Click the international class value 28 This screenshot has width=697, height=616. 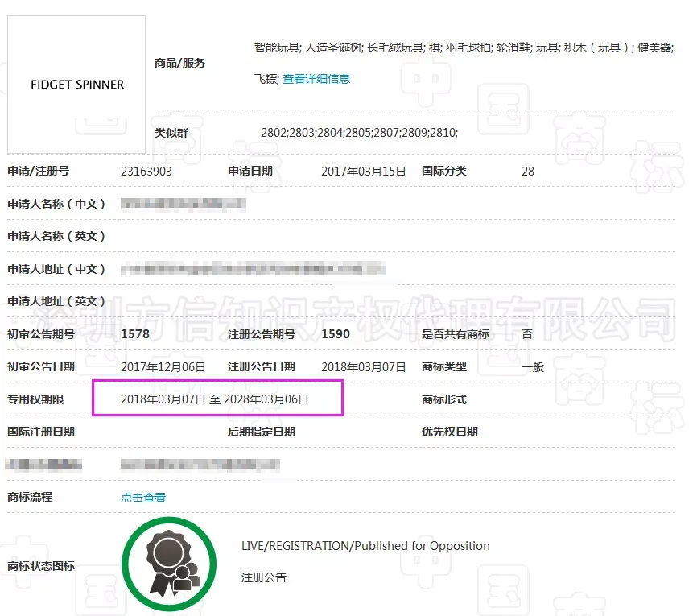click(x=528, y=172)
